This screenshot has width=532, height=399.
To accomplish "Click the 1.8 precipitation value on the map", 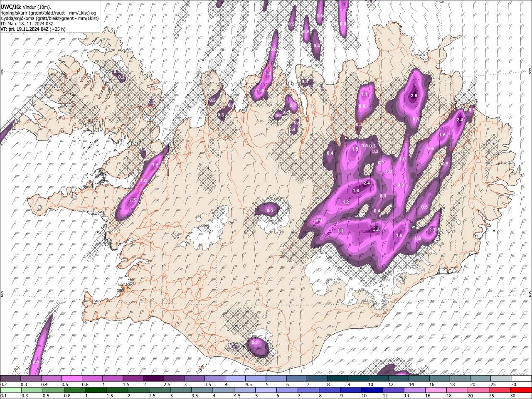I will tap(356, 191).
